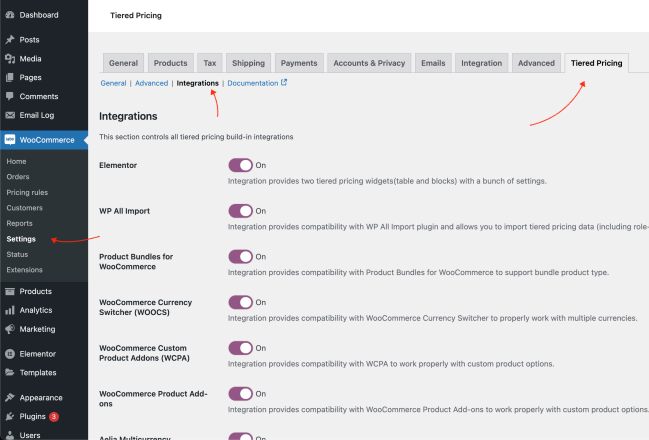
Task: Click the Comments bubble icon
Action: pos(10,96)
